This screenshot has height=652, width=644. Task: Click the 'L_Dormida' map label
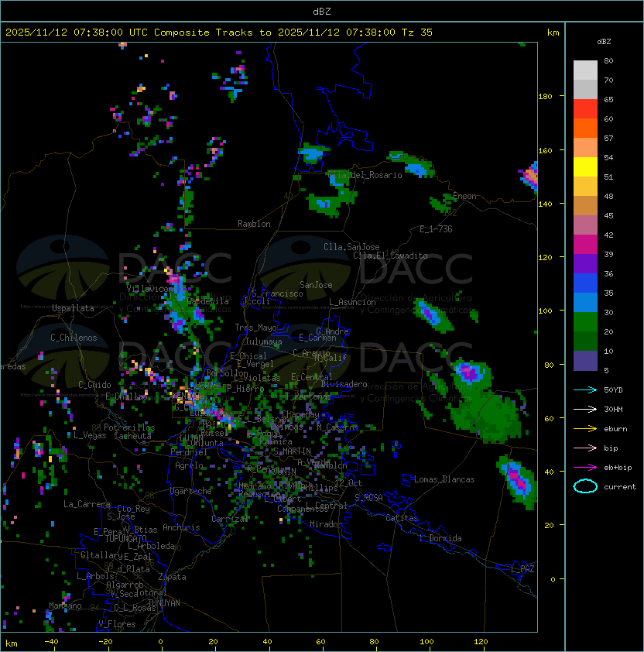point(440,538)
